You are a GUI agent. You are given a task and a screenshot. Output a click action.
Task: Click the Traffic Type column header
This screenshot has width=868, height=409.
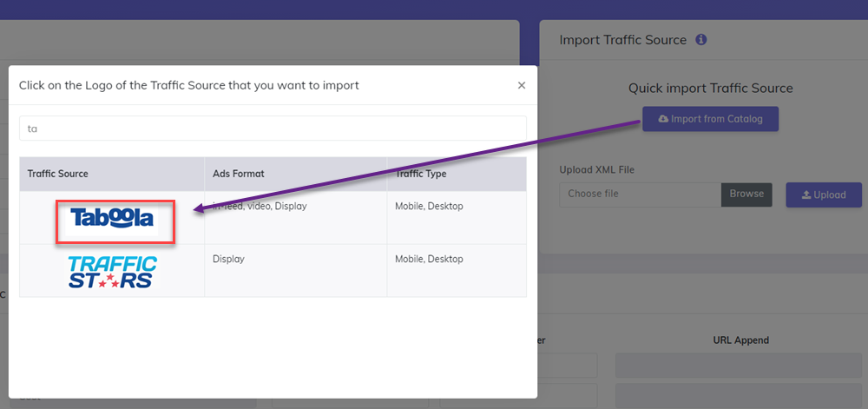[421, 174]
